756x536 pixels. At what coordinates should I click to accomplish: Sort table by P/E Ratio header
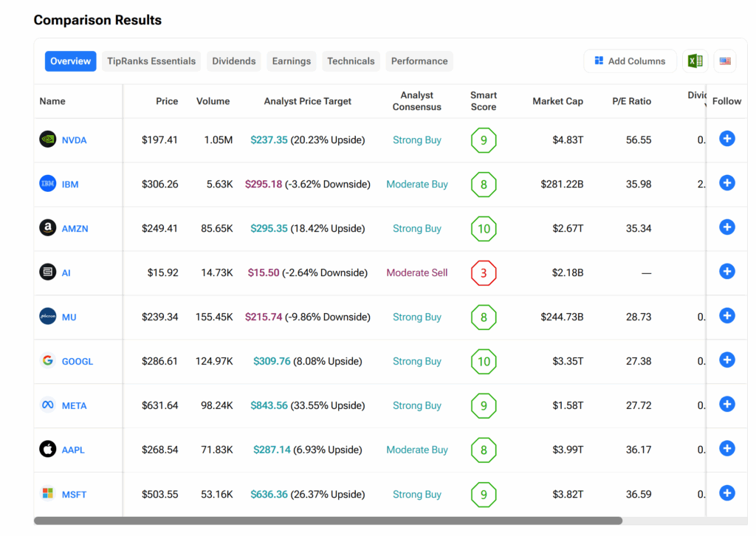click(631, 101)
